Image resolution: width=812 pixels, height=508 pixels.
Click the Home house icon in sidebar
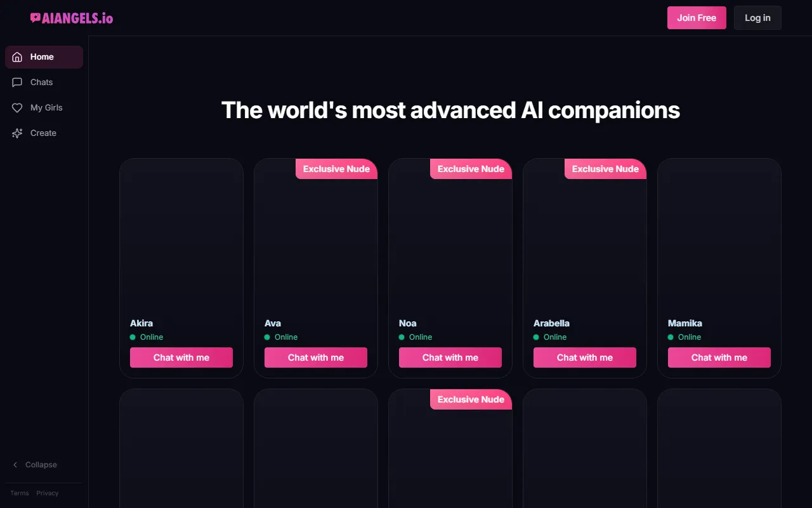click(x=17, y=57)
